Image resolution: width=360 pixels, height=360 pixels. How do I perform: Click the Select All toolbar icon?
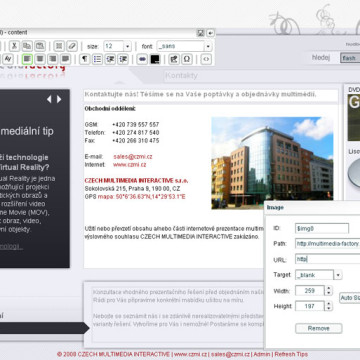click(59, 46)
